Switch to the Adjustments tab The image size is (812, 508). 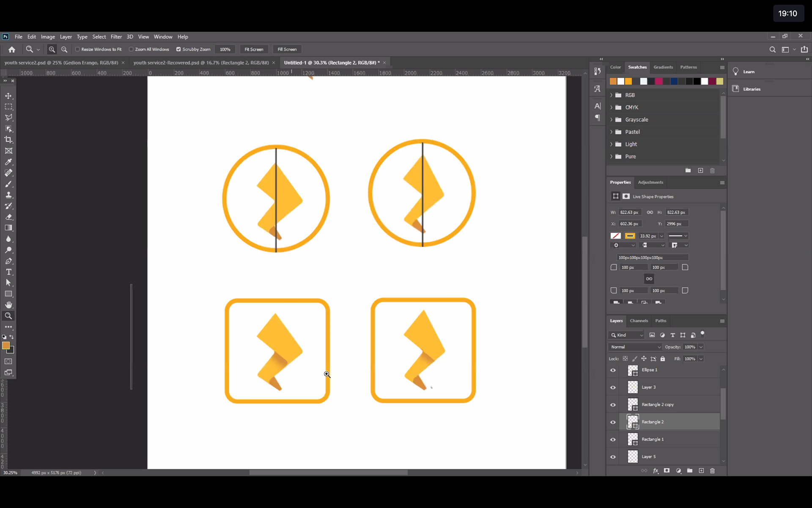click(x=650, y=182)
